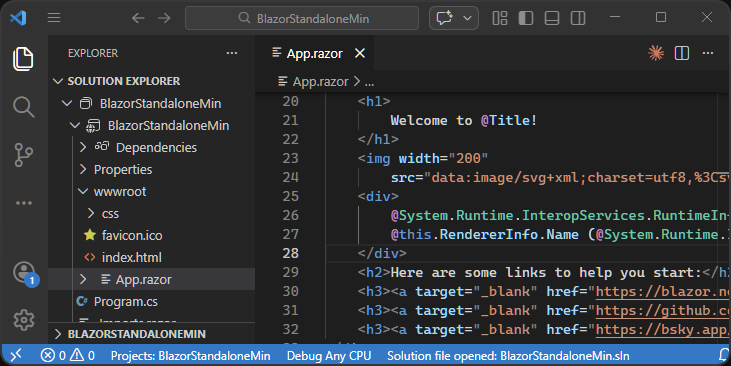Click the EXPLORER panel title
The height and width of the screenshot is (366, 731).
pyautogui.click(x=93, y=53)
